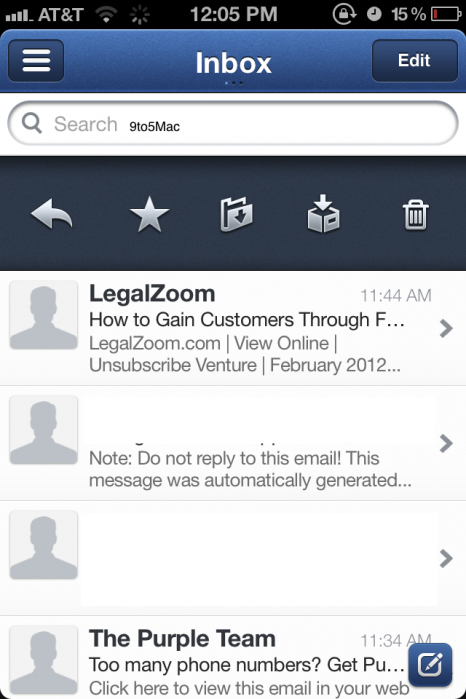Image resolution: width=466 pixels, height=699 pixels.
Task: Click the search magnifier icon
Action: click(32, 123)
